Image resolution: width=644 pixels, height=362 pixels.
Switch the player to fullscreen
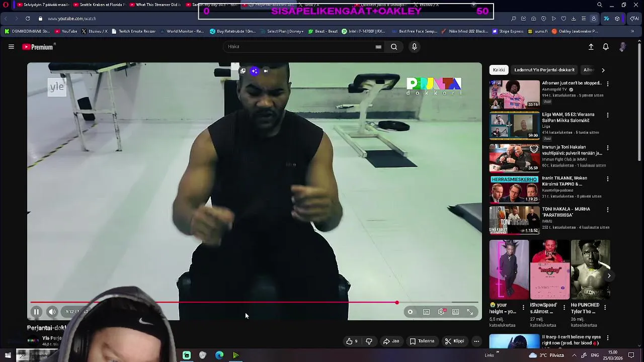tap(470, 312)
